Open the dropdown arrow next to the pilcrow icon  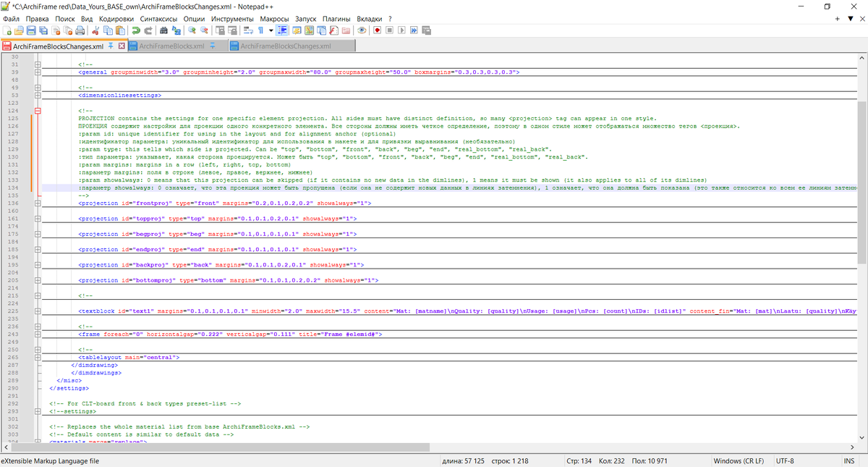(x=271, y=30)
